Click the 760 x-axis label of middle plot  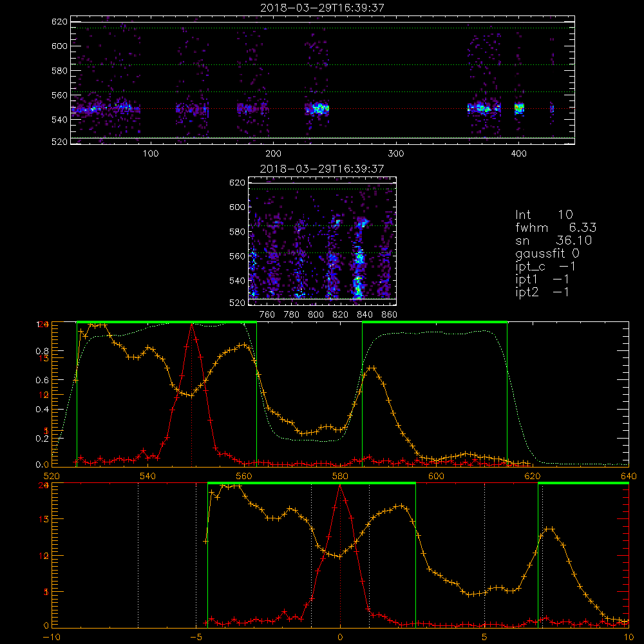pos(267,314)
